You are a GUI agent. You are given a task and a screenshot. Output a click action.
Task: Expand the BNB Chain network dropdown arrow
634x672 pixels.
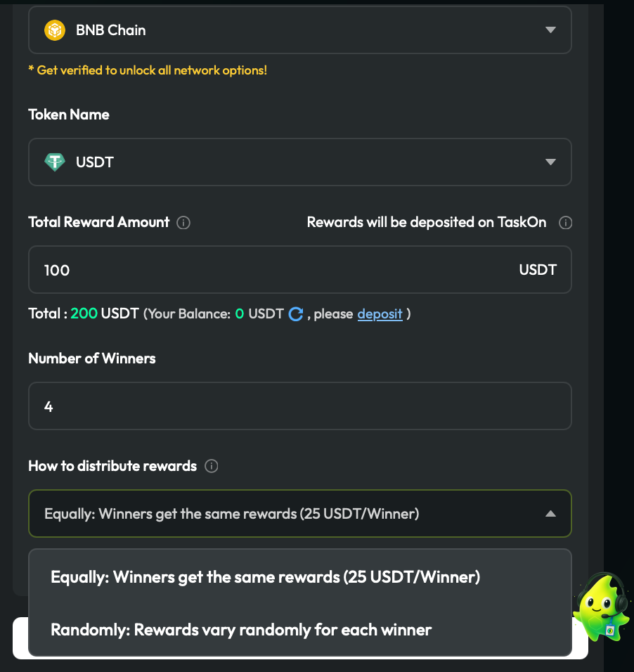[x=550, y=30]
